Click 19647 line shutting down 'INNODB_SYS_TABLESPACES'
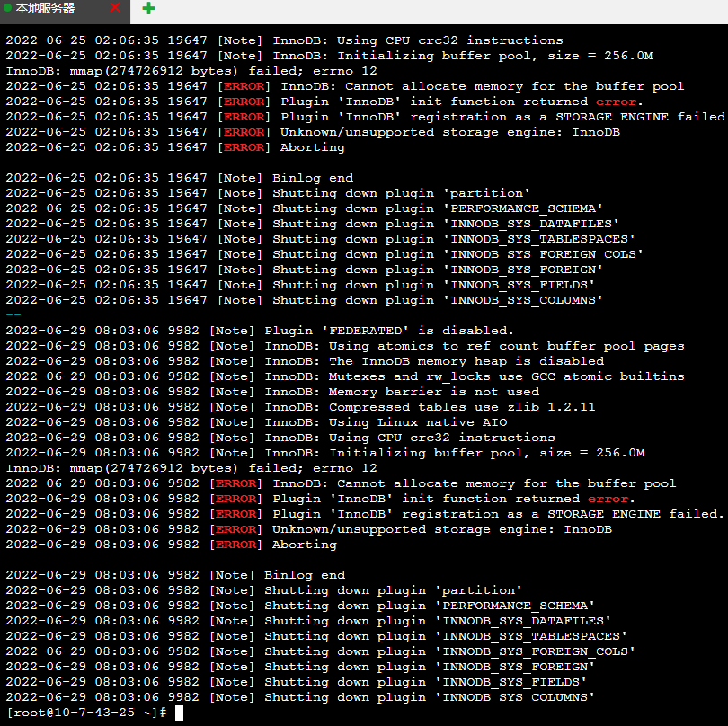The image size is (728, 726). point(320,240)
